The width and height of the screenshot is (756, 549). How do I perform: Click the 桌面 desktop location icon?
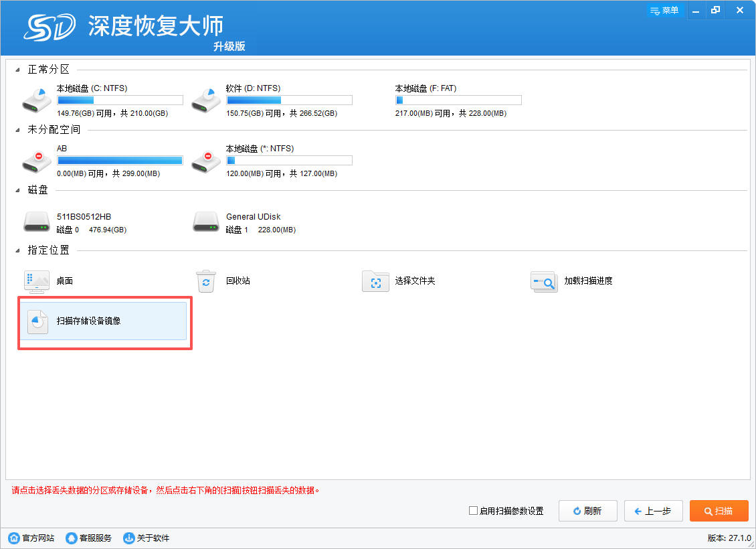pos(36,281)
